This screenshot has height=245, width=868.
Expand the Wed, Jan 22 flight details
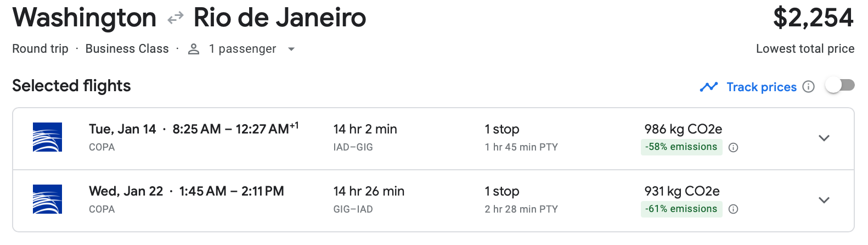(x=824, y=200)
